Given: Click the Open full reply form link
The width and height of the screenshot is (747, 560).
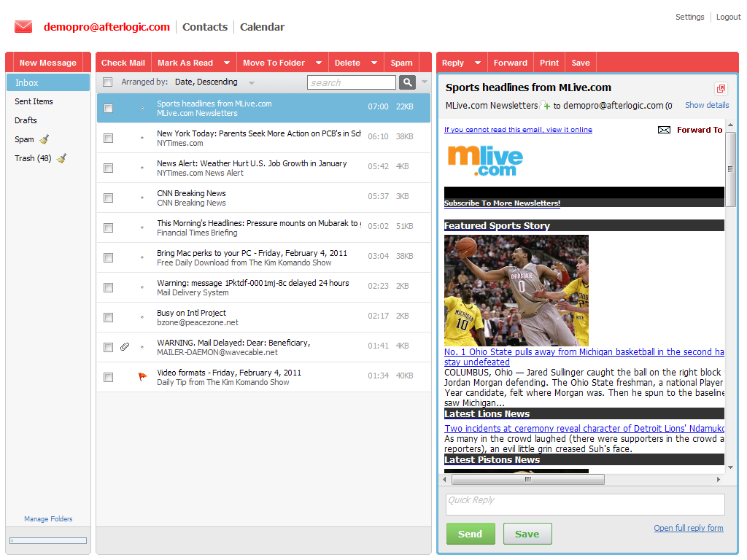Looking at the screenshot, I should click(688, 528).
